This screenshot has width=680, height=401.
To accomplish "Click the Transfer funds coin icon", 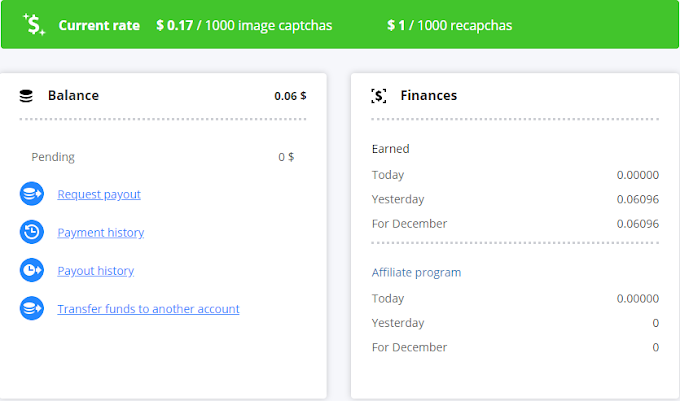I will click(x=31, y=309).
